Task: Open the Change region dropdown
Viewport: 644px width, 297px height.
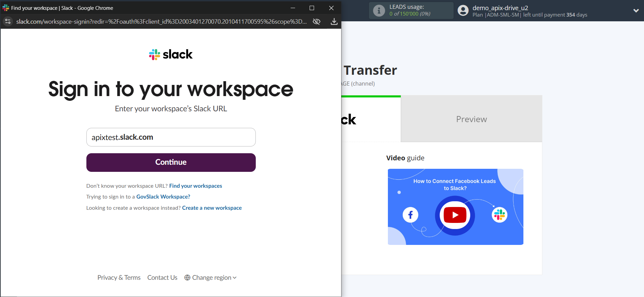Action: [210, 278]
